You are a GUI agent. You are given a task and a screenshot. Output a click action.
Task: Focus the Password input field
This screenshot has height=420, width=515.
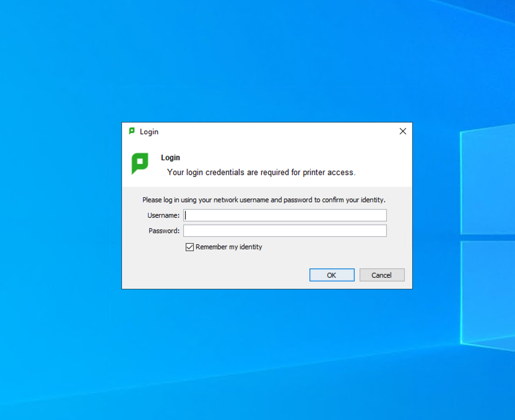(x=285, y=231)
